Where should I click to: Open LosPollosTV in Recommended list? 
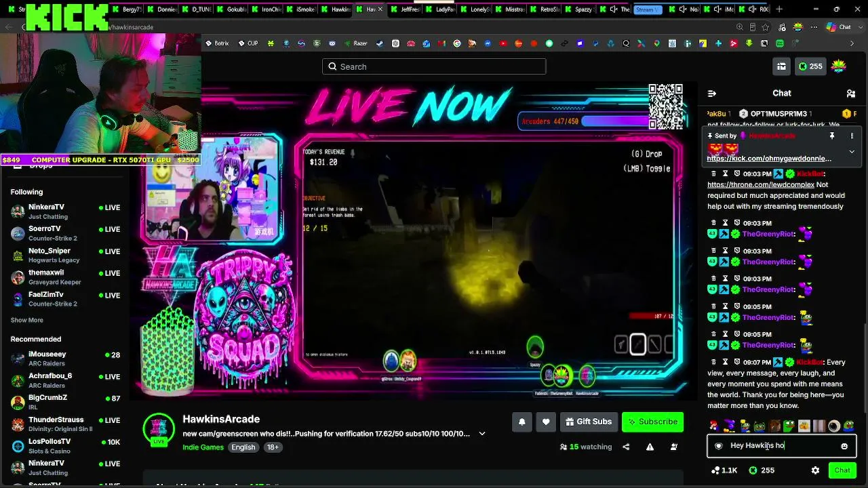coord(65,446)
